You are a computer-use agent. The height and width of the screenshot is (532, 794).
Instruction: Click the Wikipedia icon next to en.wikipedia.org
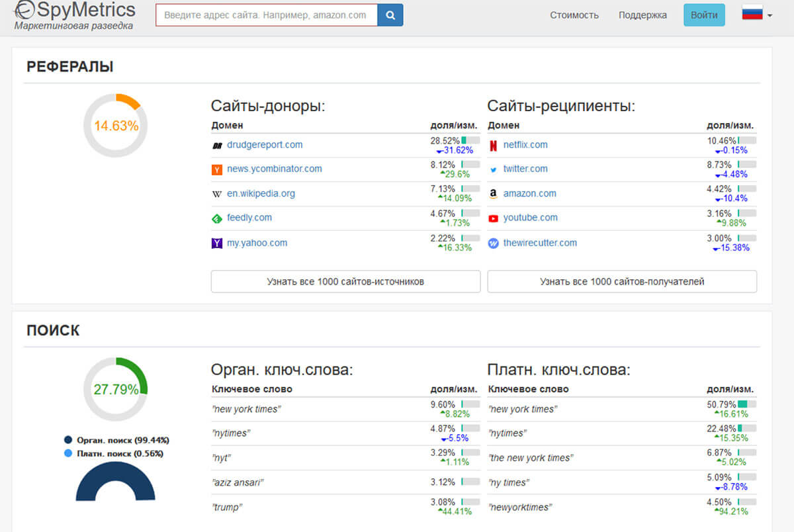point(216,194)
